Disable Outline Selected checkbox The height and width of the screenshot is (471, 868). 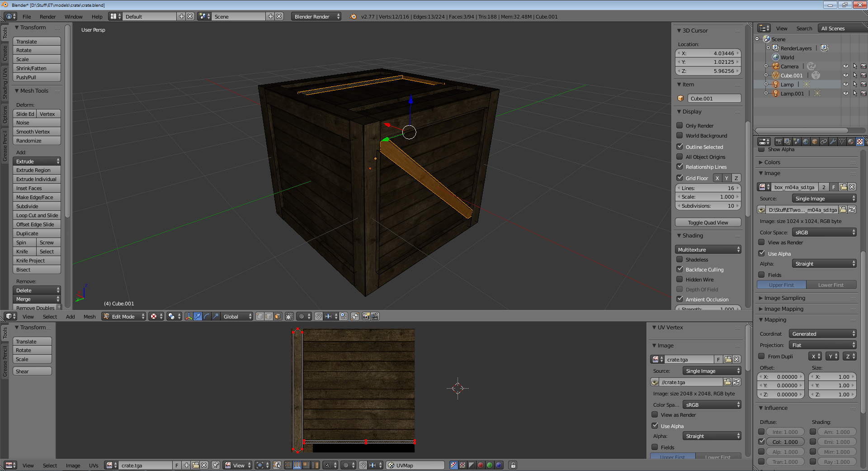tap(679, 147)
